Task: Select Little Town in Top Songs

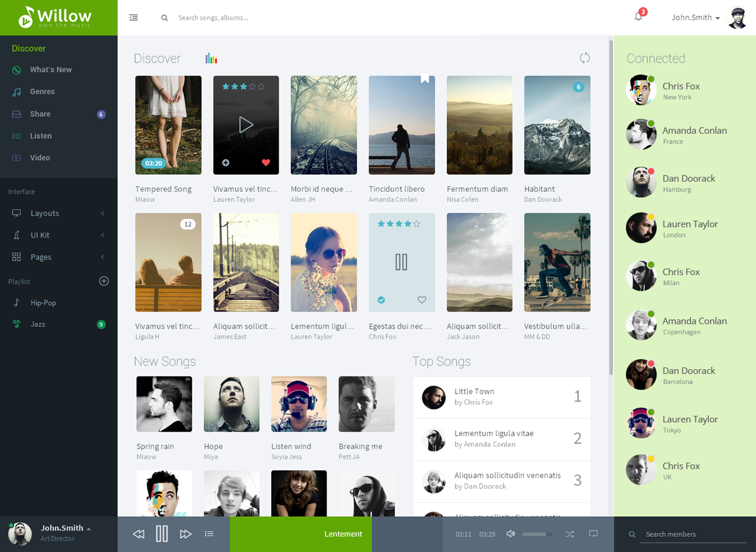Action: click(x=502, y=397)
